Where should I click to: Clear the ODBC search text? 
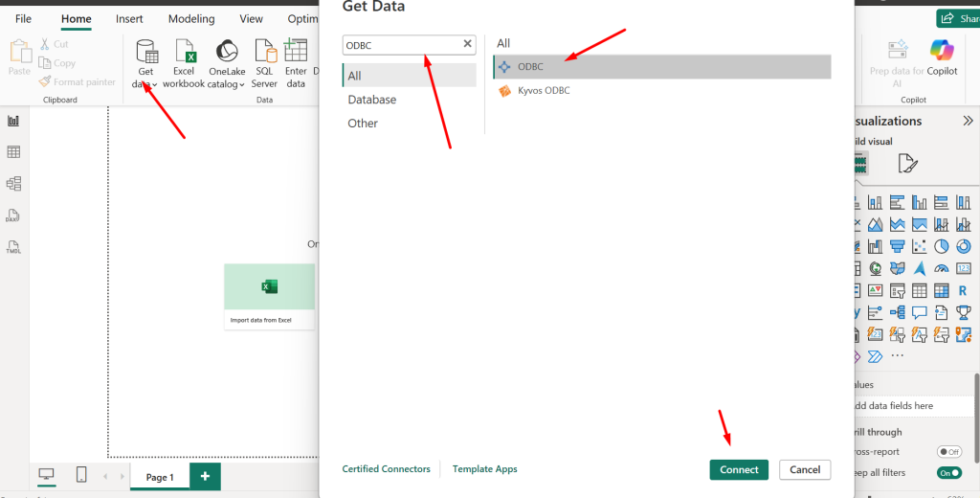tap(467, 44)
